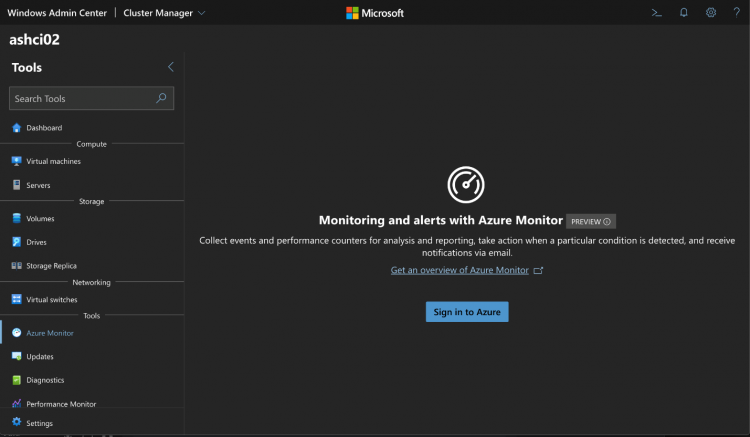This screenshot has width=750, height=437.
Task: Click the Updates icon
Action: (x=16, y=356)
